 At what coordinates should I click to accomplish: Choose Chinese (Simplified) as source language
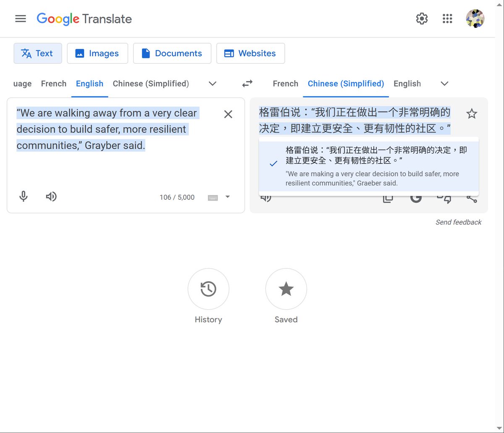(x=151, y=83)
